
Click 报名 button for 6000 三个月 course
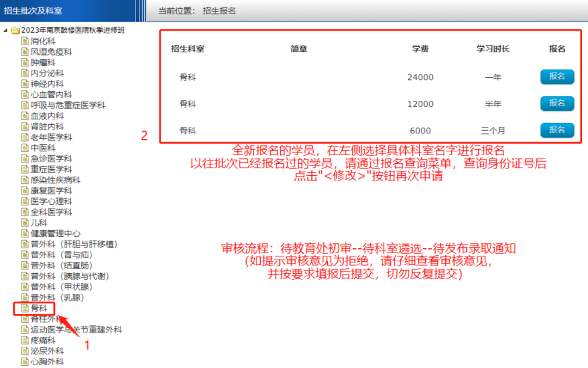click(557, 130)
